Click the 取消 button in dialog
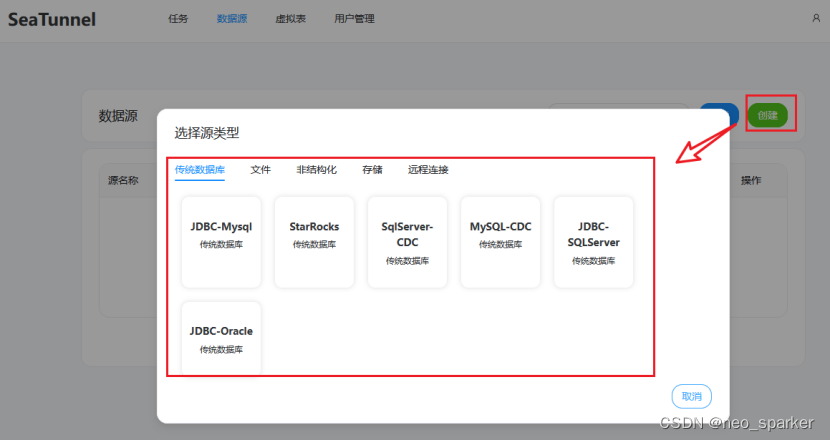This screenshot has width=830, height=441. [691, 397]
